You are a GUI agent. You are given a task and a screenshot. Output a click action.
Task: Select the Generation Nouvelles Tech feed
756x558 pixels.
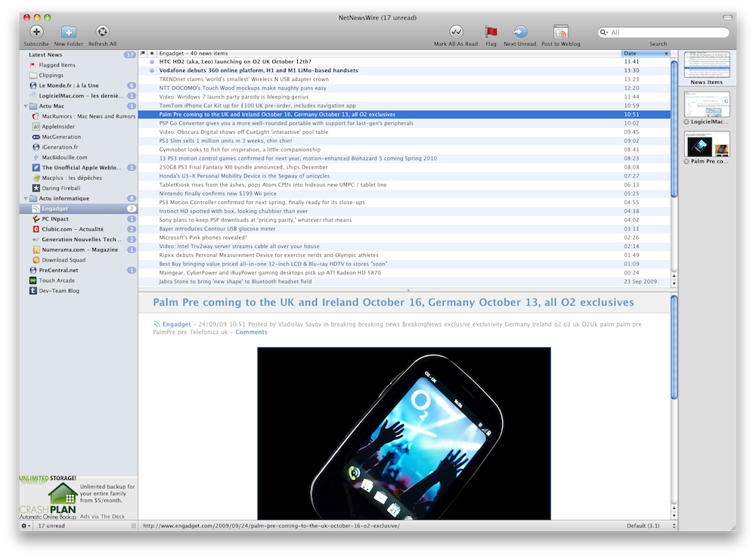point(79,239)
